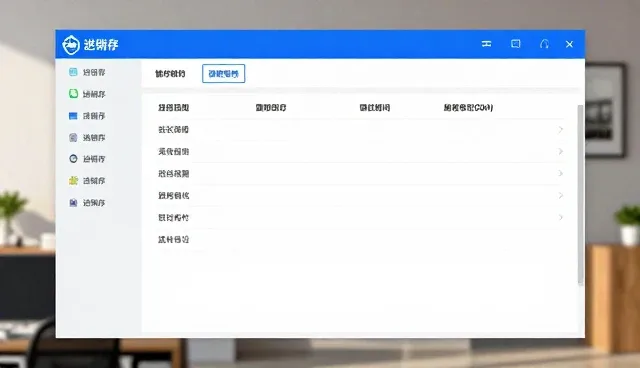Viewport: 640px width, 368px height.
Task: Open the green chat bubble sidebar icon
Action: (73, 94)
